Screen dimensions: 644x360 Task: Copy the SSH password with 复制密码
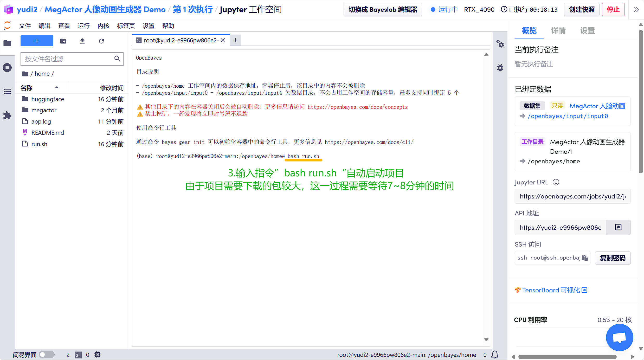pos(613,258)
